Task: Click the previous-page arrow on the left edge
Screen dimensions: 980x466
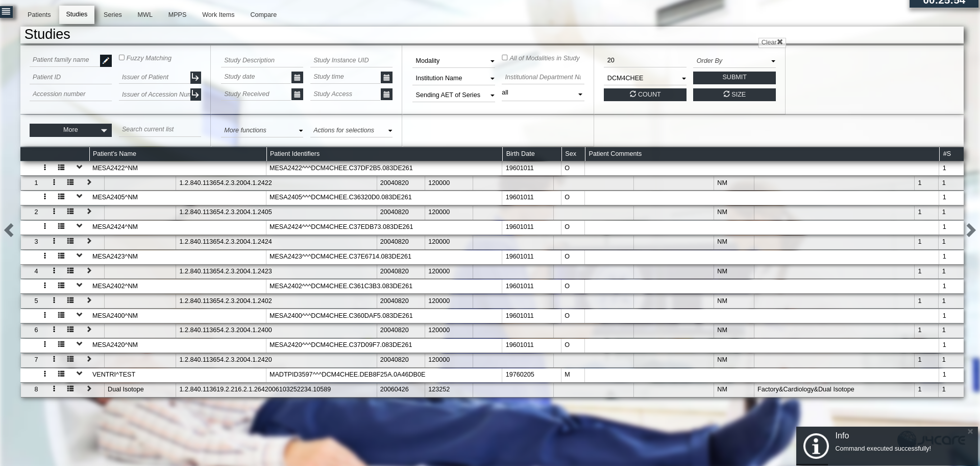Action: 9,230
